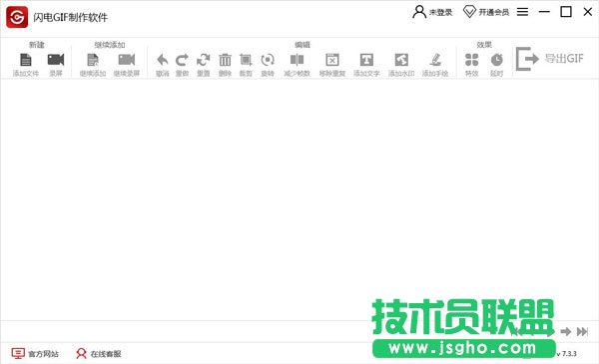Screen dimensions: 599x364
Task: Click the 减少帧数 icon
Action: 297,60
